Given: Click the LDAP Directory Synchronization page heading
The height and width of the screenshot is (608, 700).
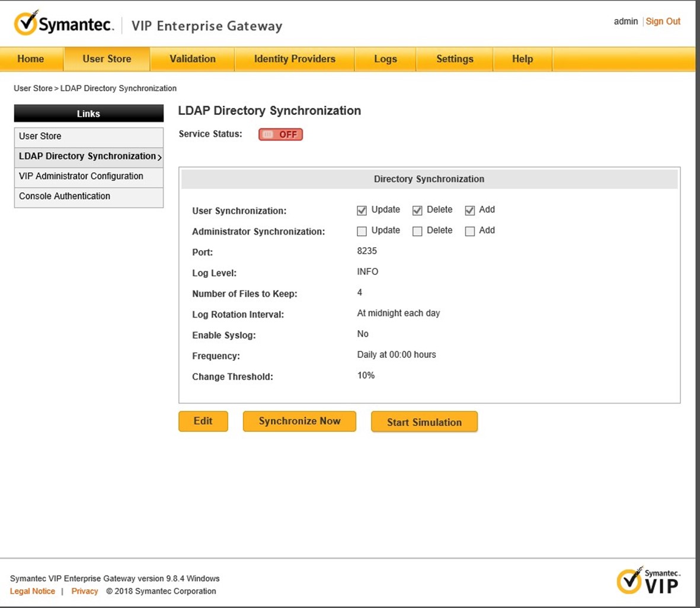Looking at the screenshot, I should pyautogui.click(x=269, y=111).
